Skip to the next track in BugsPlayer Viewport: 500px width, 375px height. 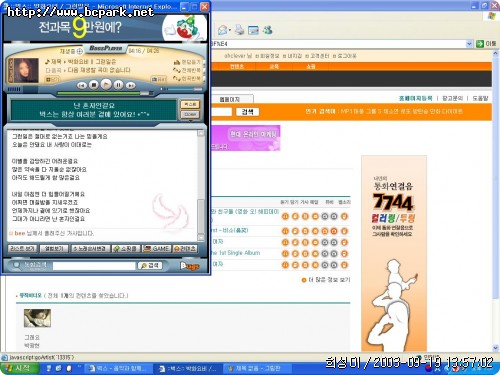click(131, 85)
